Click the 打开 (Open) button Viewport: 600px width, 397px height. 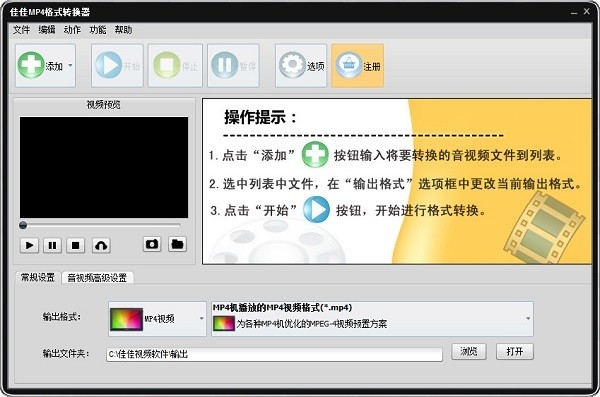515,351
